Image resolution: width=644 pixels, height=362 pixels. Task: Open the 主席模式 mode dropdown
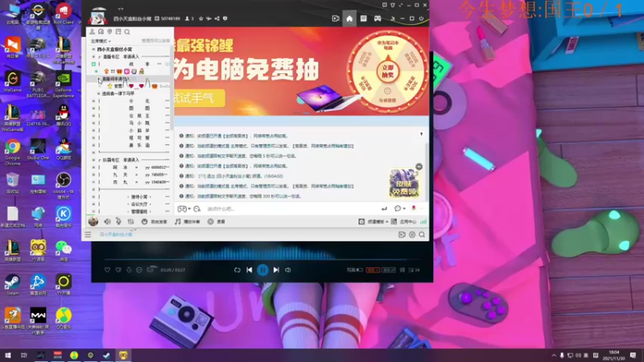(x=101, y=41)
